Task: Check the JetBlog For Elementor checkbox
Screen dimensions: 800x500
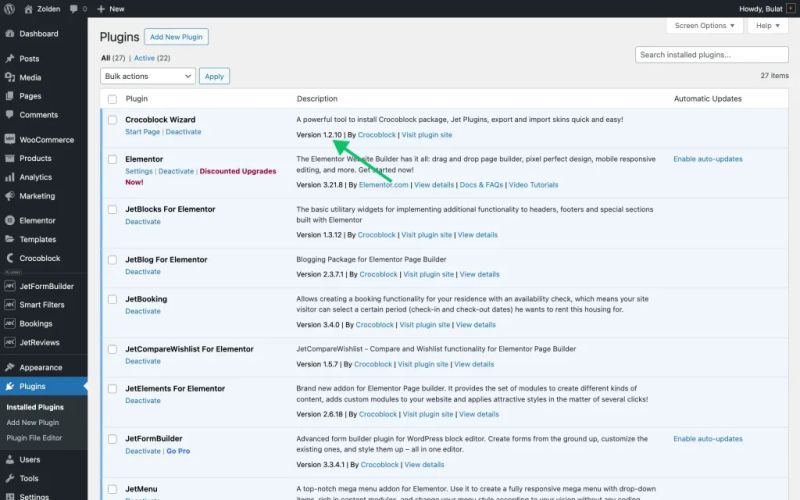Action: click(112, 260)
